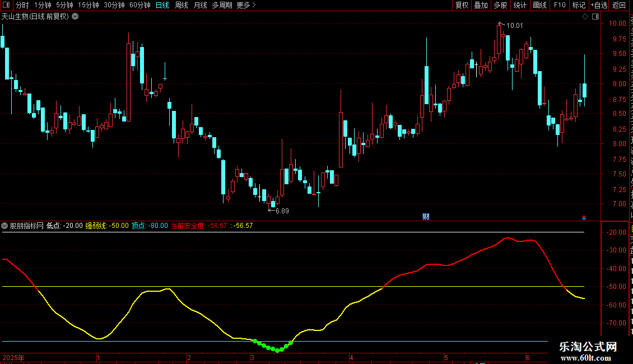Image resolution: width=633 pixels, height=364 pixels.
Task: Click the 强弱线: -50.00 label
Action: [x=107, y=226]
